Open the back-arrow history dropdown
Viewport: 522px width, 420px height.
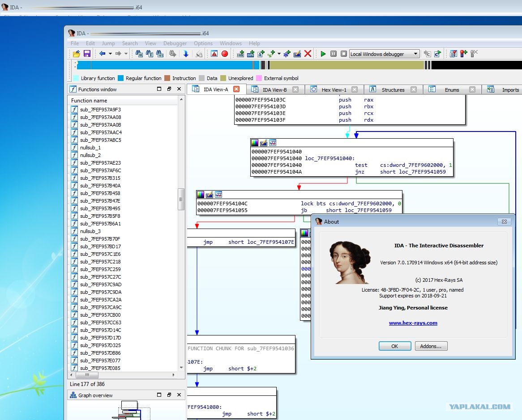[x=110, y=54]
